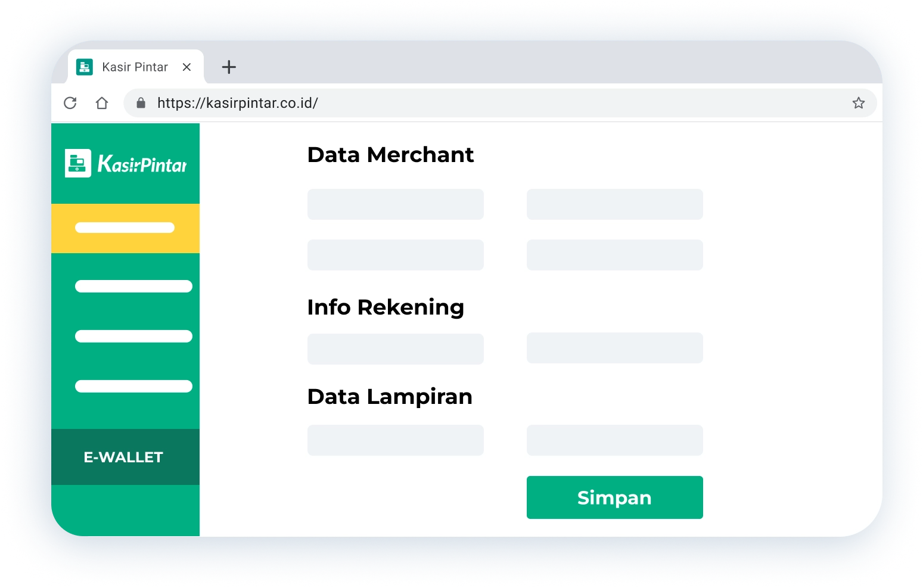
Task: Click the left field under Data Lampiran
Action: pos(395,440)
